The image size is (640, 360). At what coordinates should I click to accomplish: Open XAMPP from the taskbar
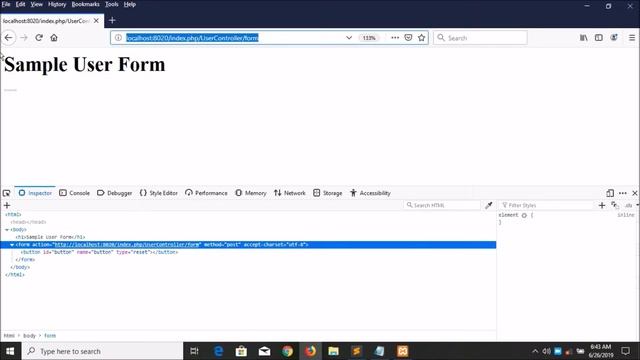(402, 351)
